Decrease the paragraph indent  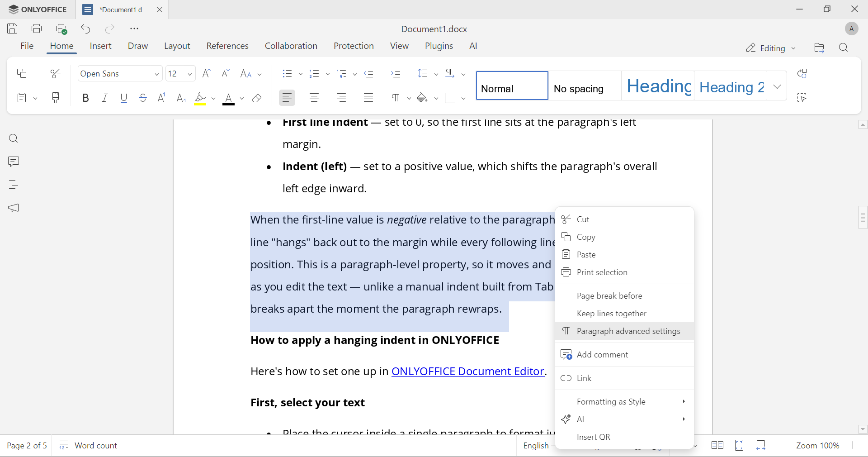[x=369, y=73]
